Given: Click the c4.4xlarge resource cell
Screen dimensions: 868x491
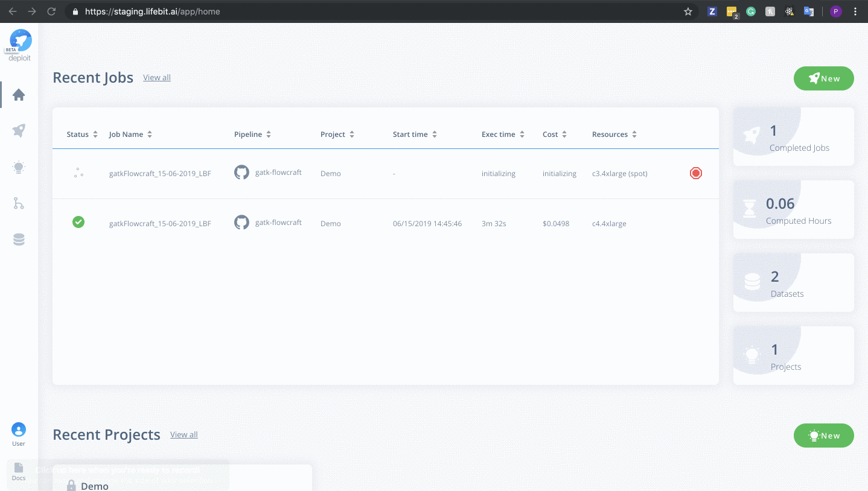Looking at the screenshot, I should [609, 224].
